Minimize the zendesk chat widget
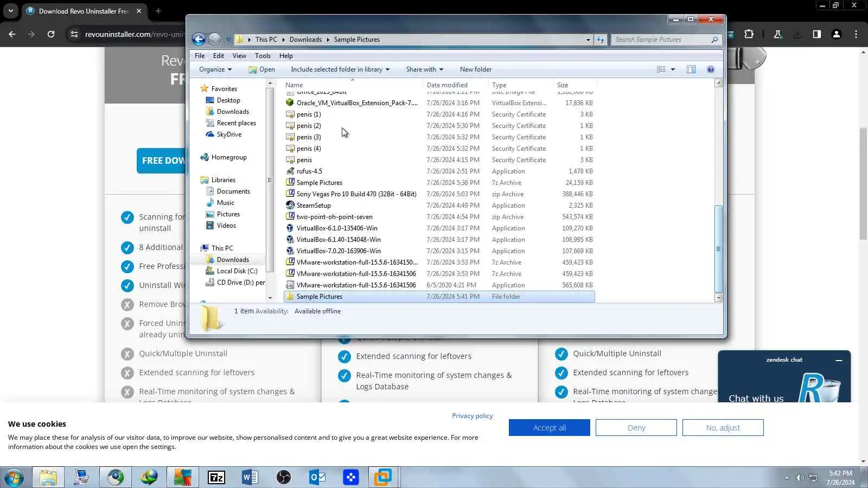 (x=839, y=360)
